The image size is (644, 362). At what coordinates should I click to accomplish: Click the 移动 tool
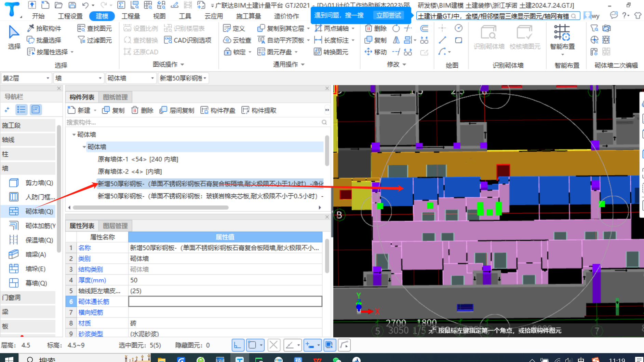376,52
